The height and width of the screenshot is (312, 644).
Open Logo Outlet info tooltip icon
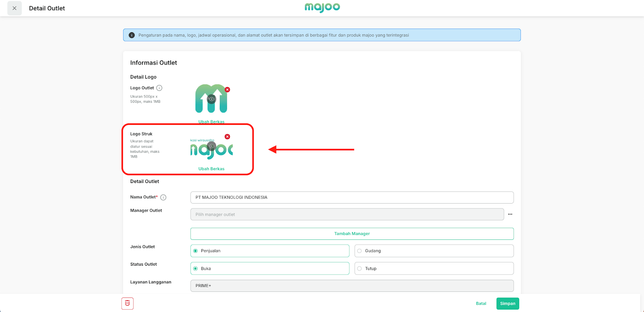click(159, 88)
